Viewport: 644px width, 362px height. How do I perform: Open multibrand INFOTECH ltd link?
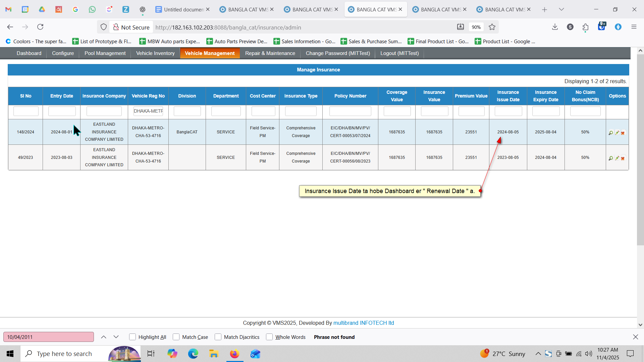tap(364, 323)
